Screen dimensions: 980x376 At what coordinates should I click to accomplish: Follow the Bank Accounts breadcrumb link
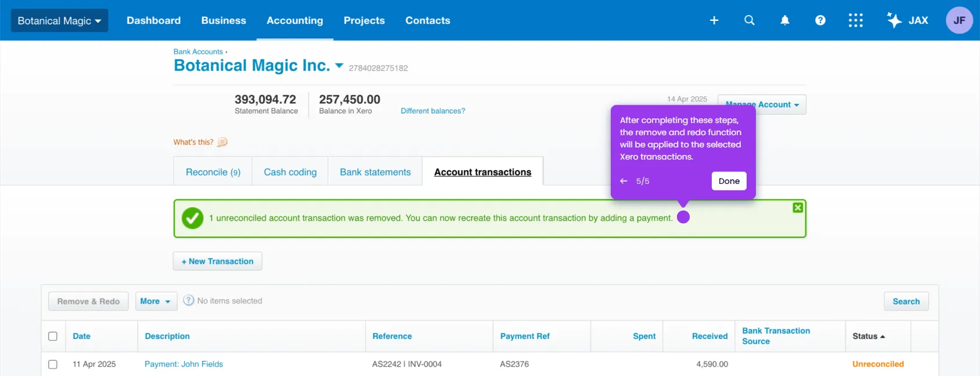click(198, 52)
